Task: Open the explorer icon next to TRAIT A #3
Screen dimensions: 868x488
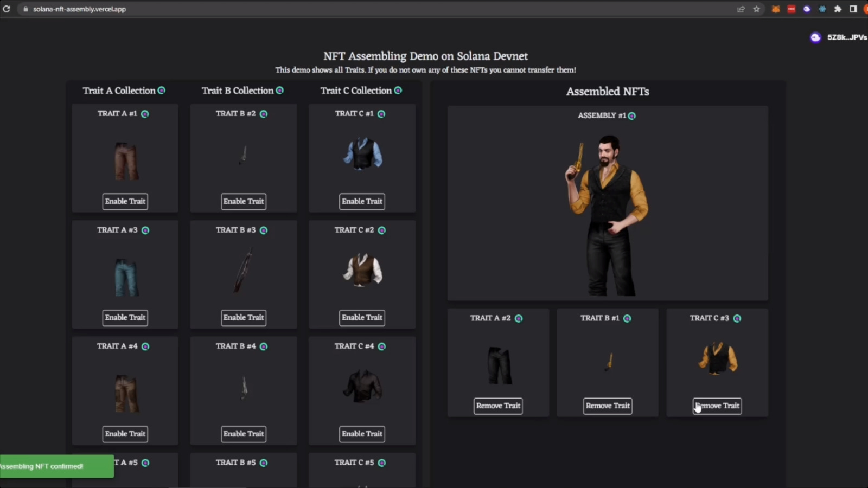Action: 145,230
